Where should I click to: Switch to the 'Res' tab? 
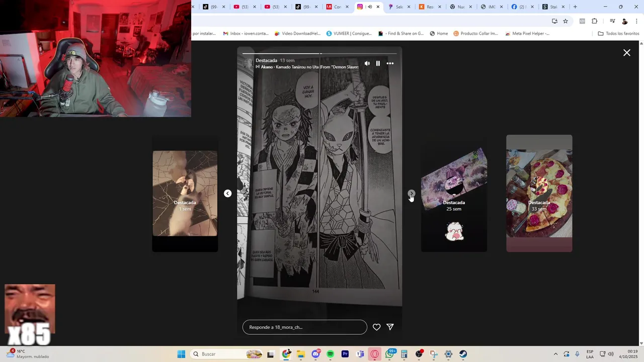tap(430, 7)
